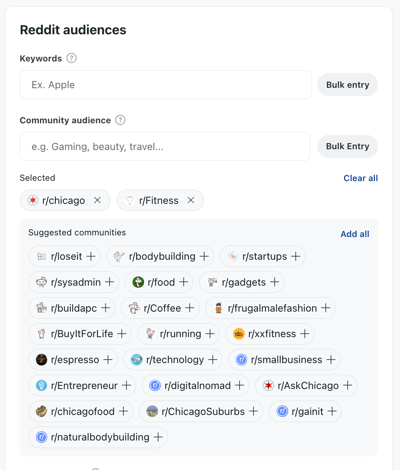Screen dimensions: 400x470
Task: Remove r/Fitness with its X icon
Action: [191, 200]
